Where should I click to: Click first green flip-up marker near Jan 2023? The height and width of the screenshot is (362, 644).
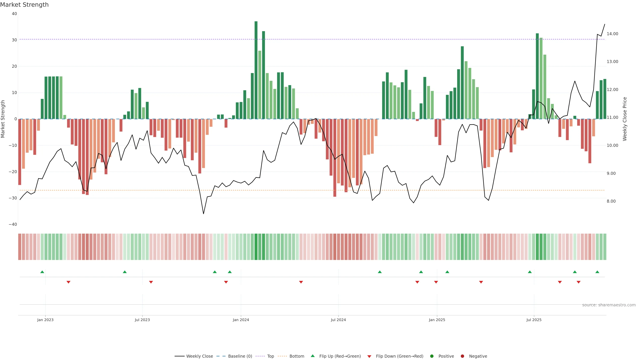[42, 272]
